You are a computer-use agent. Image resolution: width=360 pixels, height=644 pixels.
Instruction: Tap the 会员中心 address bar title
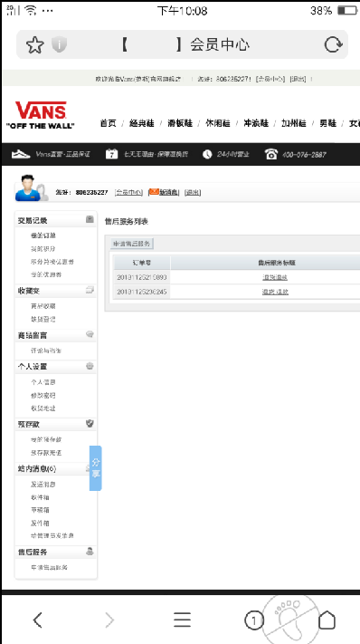(220, 44)
